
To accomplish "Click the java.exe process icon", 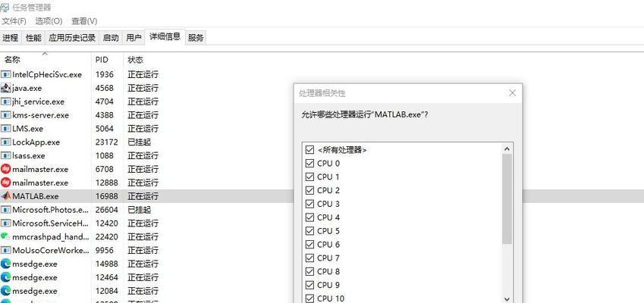I will coord(6,88).
